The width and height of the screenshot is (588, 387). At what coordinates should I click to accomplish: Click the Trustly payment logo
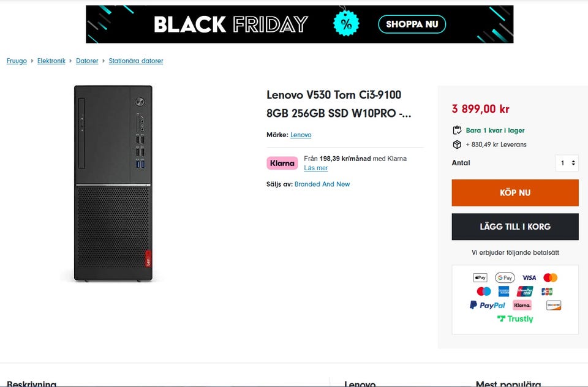pyautogui.click(x=515, y=319)
